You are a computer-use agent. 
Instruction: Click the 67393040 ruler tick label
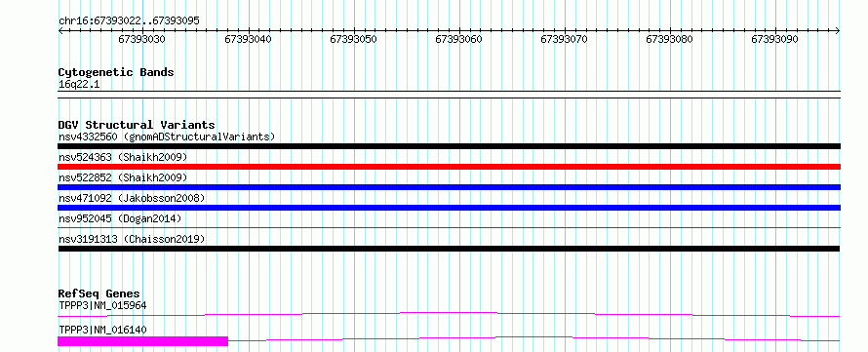[248, 39]
